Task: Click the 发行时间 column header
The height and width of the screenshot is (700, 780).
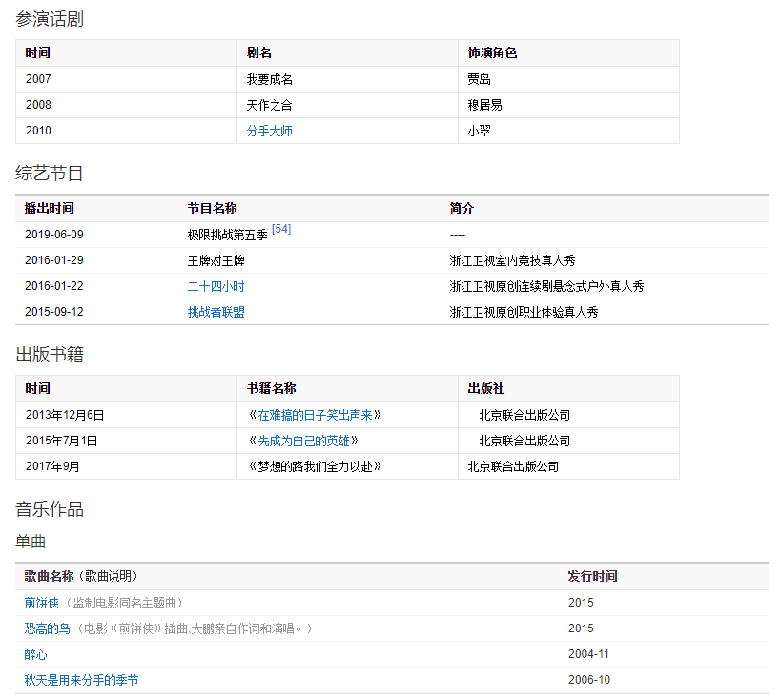Action: [592, 576]
